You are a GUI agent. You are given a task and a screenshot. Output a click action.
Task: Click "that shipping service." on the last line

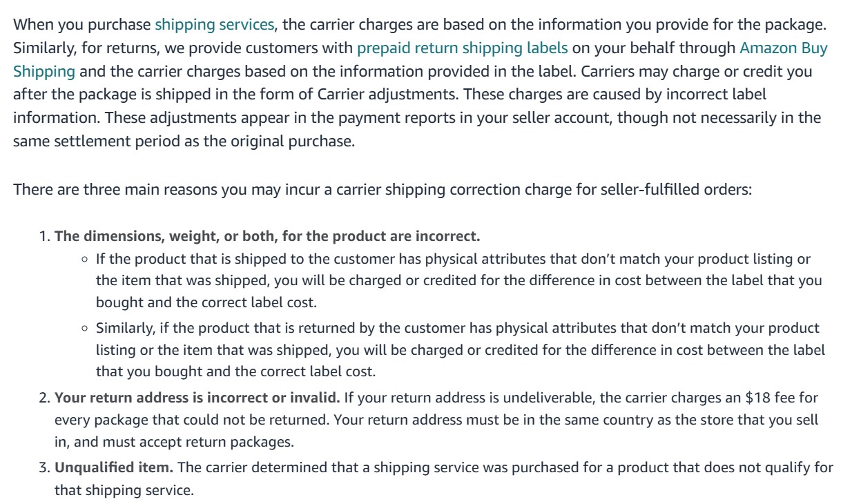pyautogui.click(x=124, y=490)
